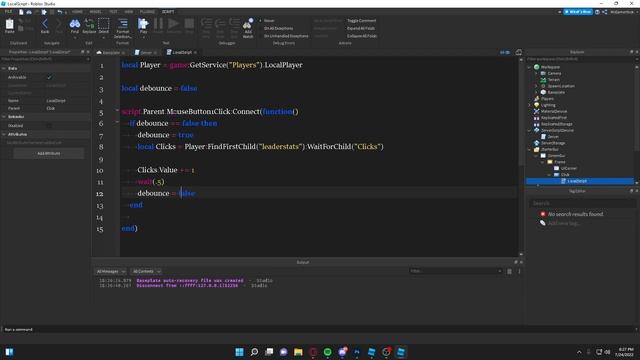Collapse the ServerScriptService tree node

(529, 130)
